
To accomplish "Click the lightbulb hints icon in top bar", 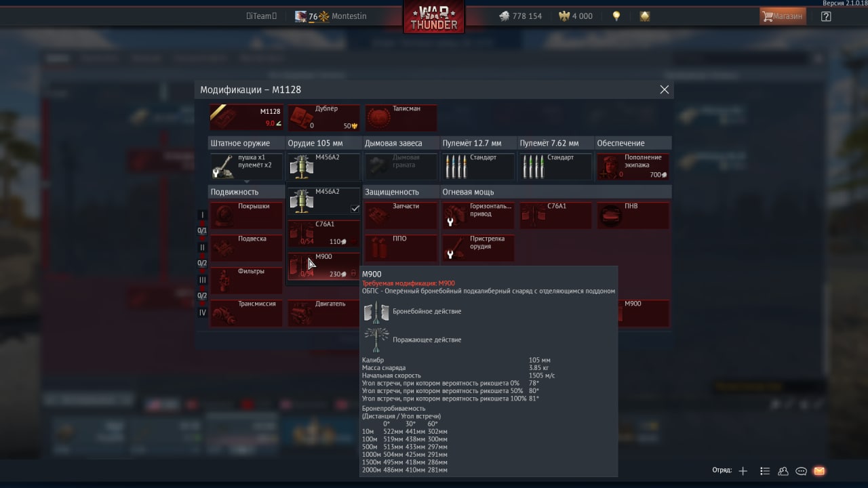I will tap(616, 16).
